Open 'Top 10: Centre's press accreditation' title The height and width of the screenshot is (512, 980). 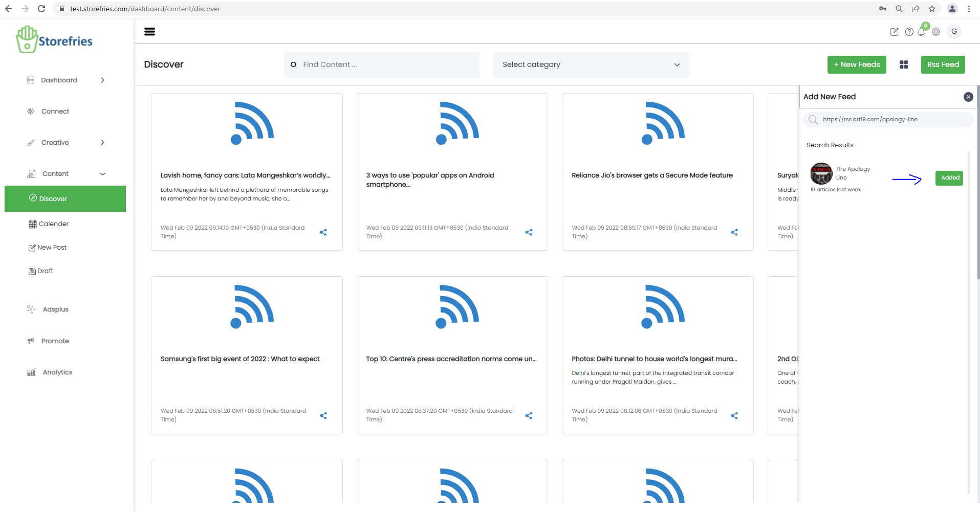click(x=451, y=359)
